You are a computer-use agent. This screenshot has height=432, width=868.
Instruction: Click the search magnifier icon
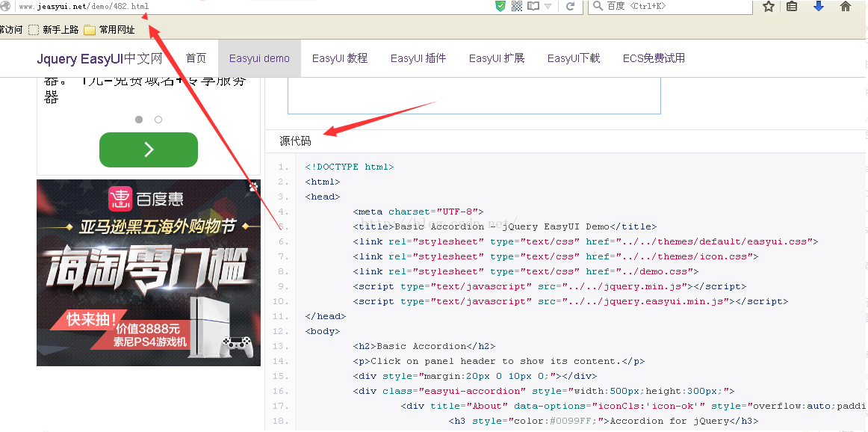pos(598,6)
